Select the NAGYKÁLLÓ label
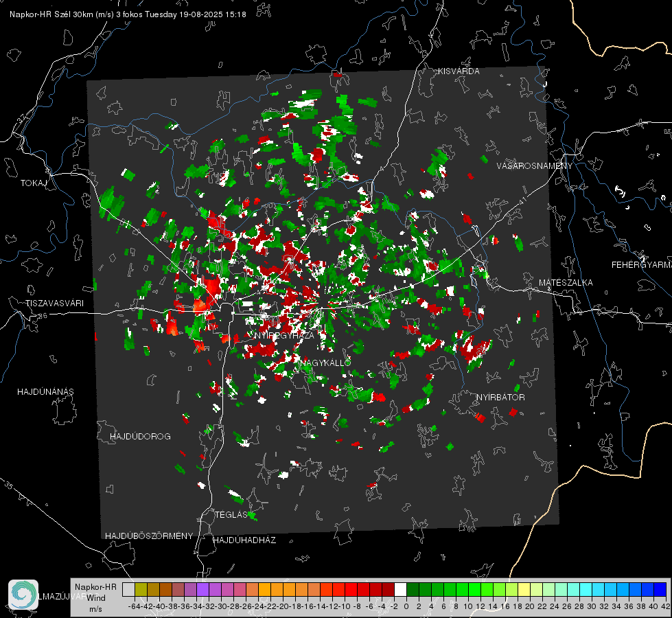 click(325, 363)
